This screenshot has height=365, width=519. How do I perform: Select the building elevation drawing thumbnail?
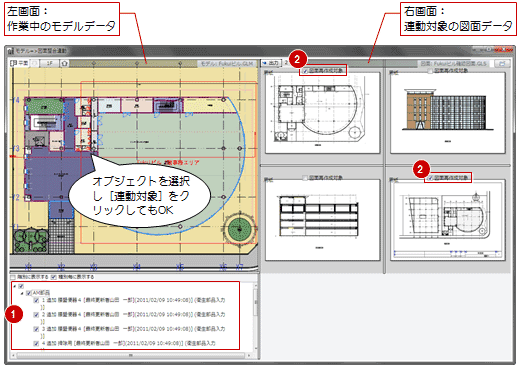[x=448, y=113]
